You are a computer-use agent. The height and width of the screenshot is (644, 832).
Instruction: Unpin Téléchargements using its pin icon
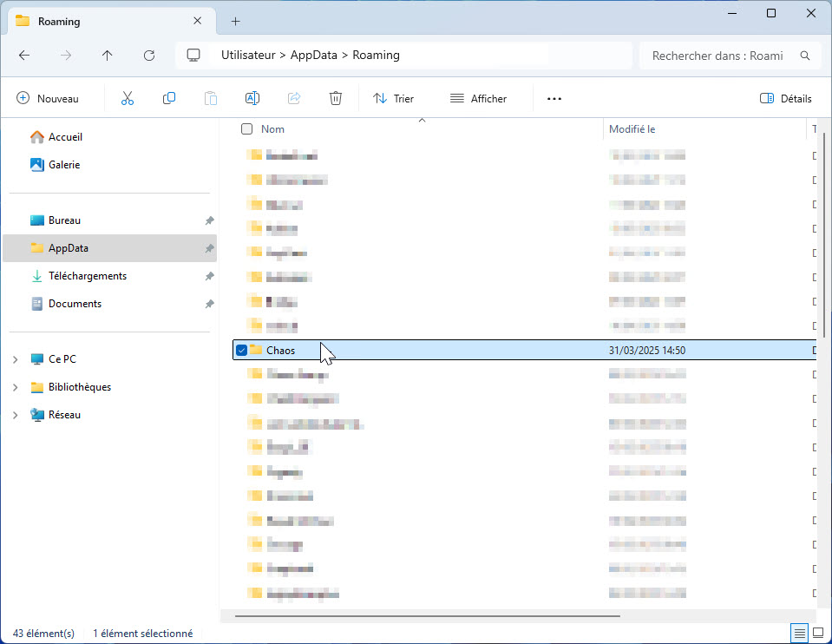coord(210,276)
